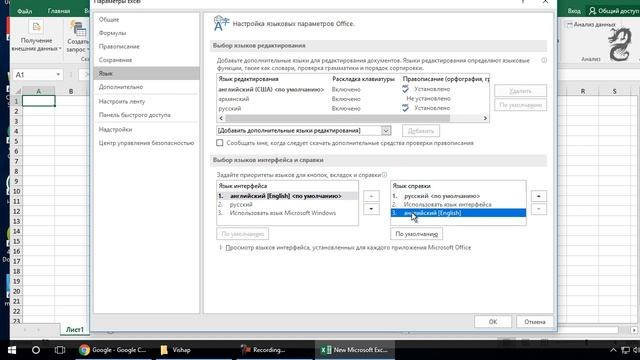Open the Сохранение options category
The image size is (640, 360).
(x=115, y=60)
